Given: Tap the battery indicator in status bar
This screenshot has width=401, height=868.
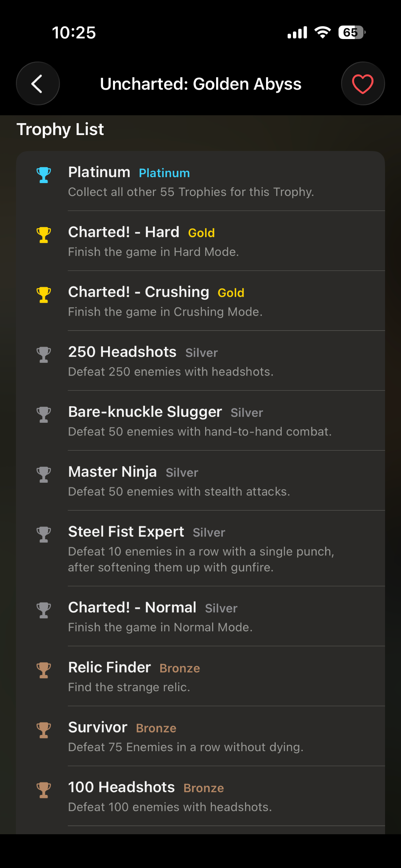Looking at the screenshot, I should coord(352,32).
